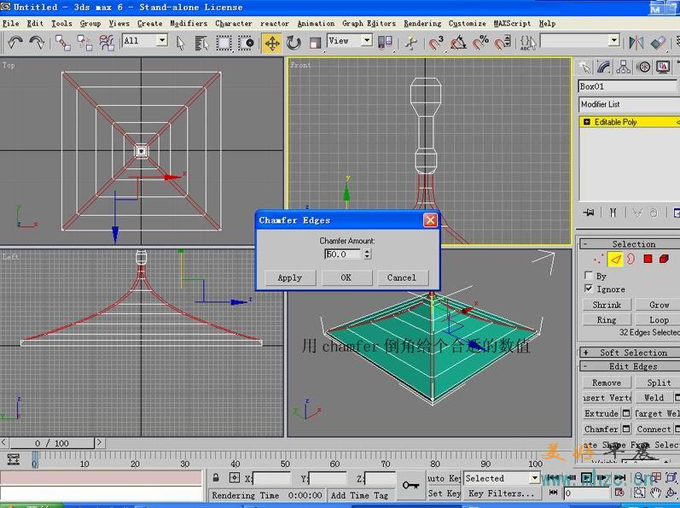
Task: Open the Modifiers menu
Action: coord(187,23)
